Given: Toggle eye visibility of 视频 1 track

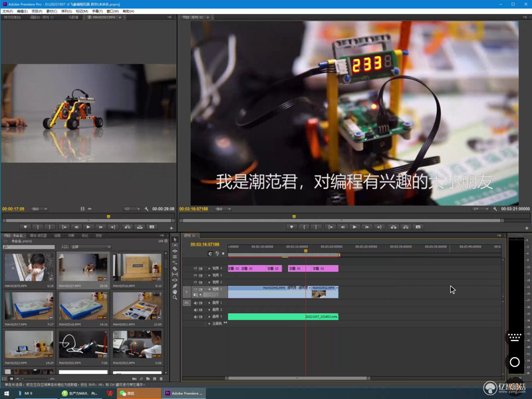Looking at the screenshot, I should (195, 289).
